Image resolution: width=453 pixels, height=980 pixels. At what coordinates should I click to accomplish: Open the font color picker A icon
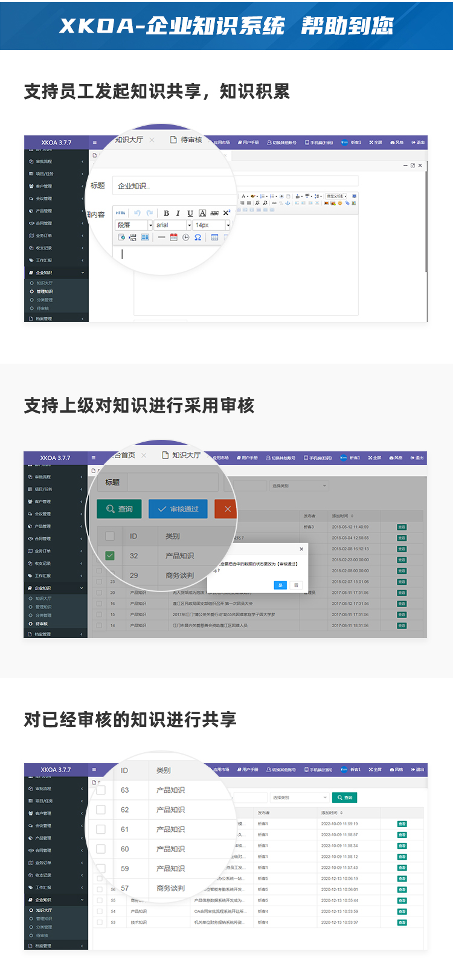[202, 213]
